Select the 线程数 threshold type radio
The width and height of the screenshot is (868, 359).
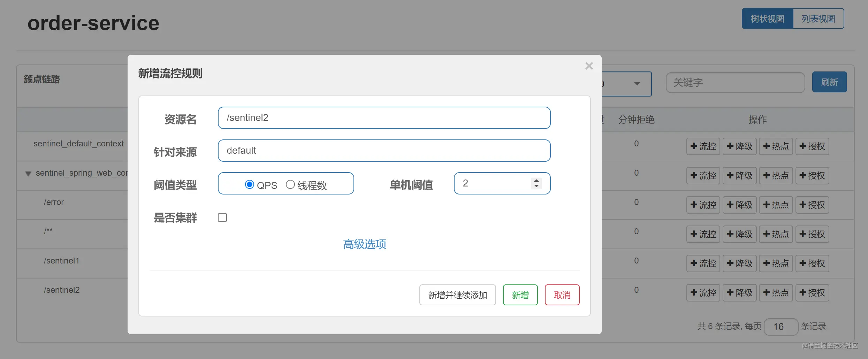tap(290, 184)
